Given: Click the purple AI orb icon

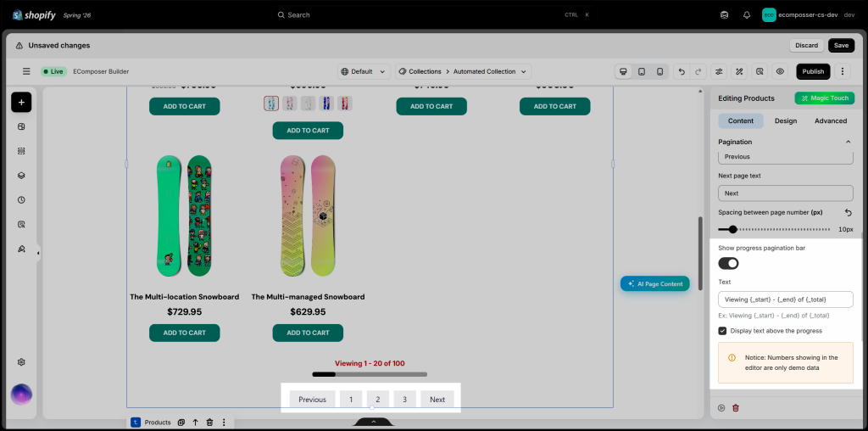Looking at the screenshot, I should (21, 395).
